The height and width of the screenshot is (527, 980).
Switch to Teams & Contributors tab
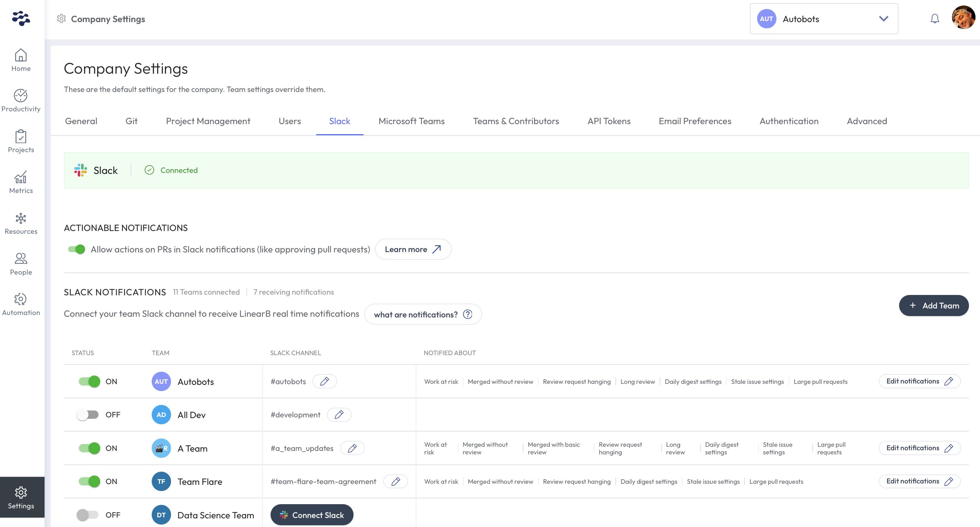tap(516, 121)
